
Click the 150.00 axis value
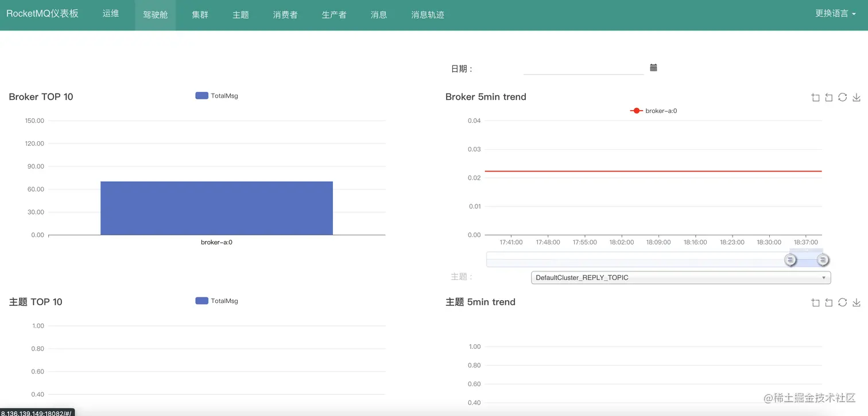(34, 120)
